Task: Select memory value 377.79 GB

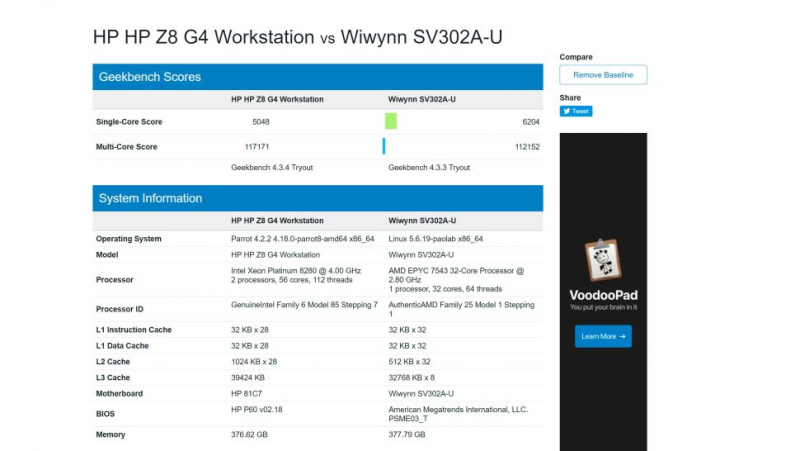Action: [407, 435]
